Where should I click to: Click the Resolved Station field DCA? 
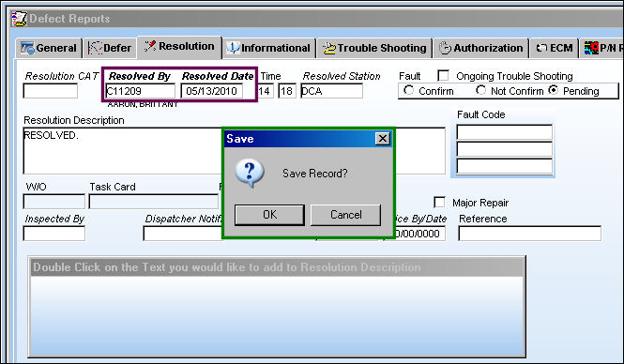[331, 91]
